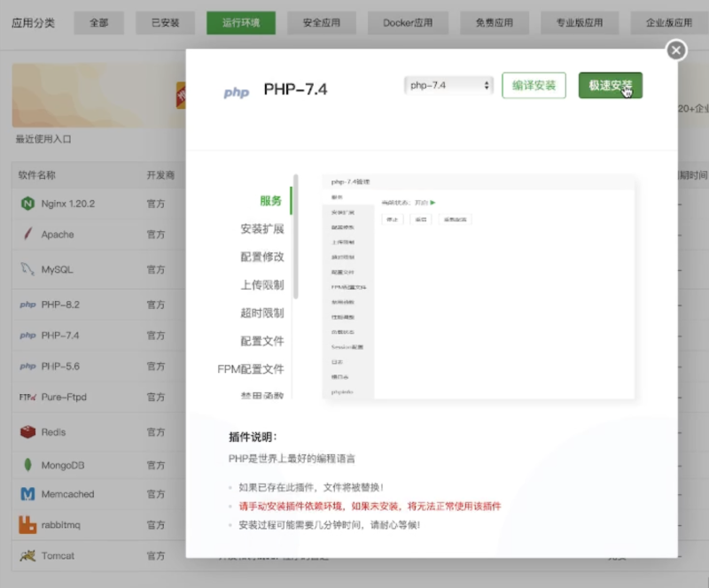Click the 插件说明 heading
The height and width of the screenshot is (588, 709).
click(253, 437)
